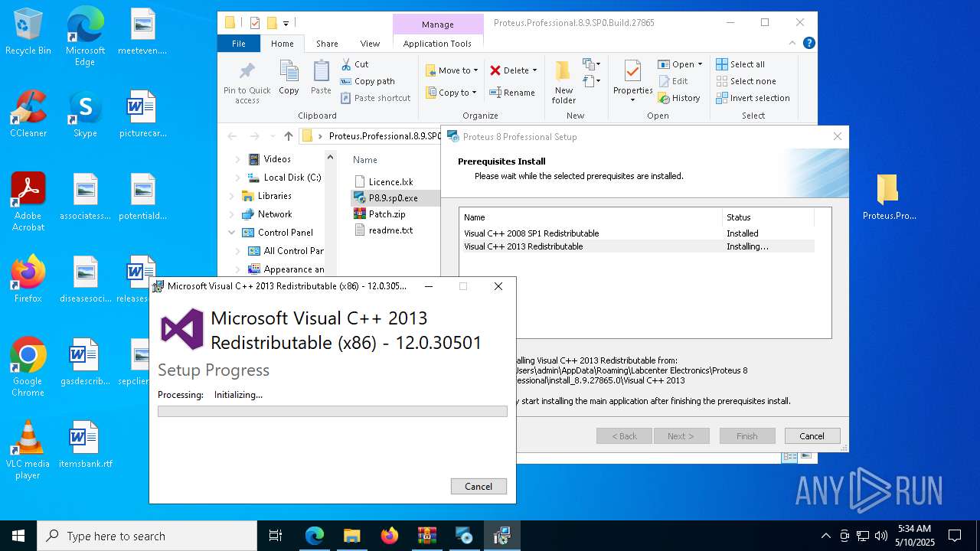Expand Network tree node
The height and width of the screenshot is (551, 980).
pos(231,214)
